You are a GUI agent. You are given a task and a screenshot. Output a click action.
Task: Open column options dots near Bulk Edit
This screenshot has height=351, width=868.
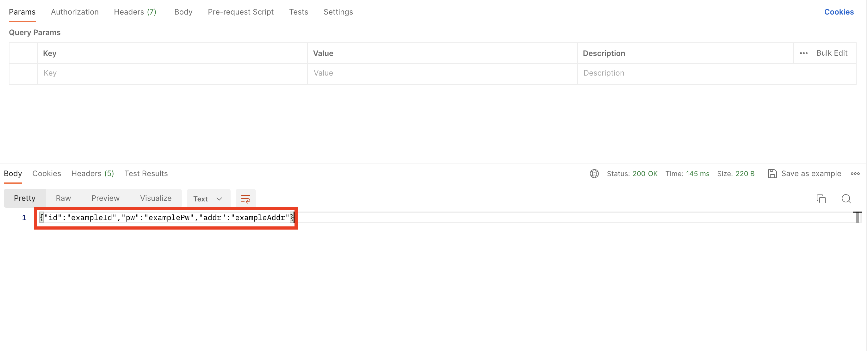(x=804, y=53)
